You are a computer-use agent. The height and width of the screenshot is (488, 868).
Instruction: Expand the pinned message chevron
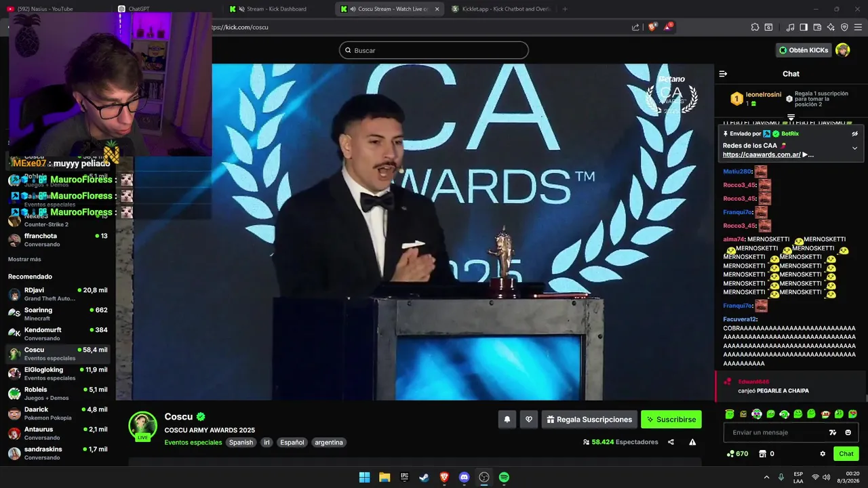(854, 148)
